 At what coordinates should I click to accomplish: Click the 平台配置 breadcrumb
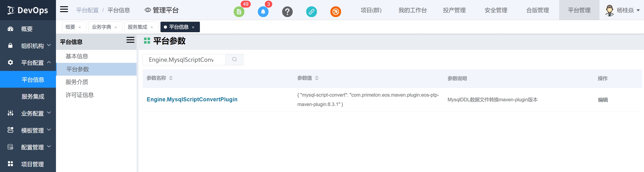pyautogui.click(x=87, y=10)
